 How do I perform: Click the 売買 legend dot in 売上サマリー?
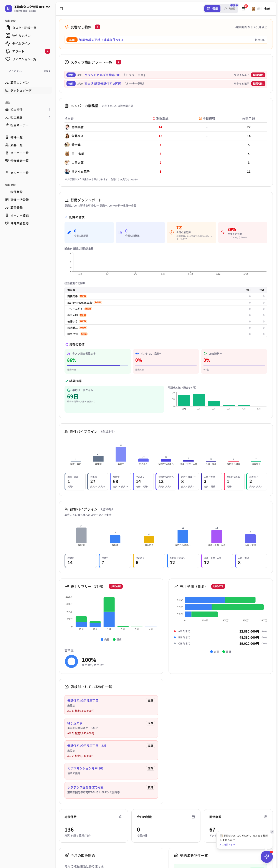[102, 639]
